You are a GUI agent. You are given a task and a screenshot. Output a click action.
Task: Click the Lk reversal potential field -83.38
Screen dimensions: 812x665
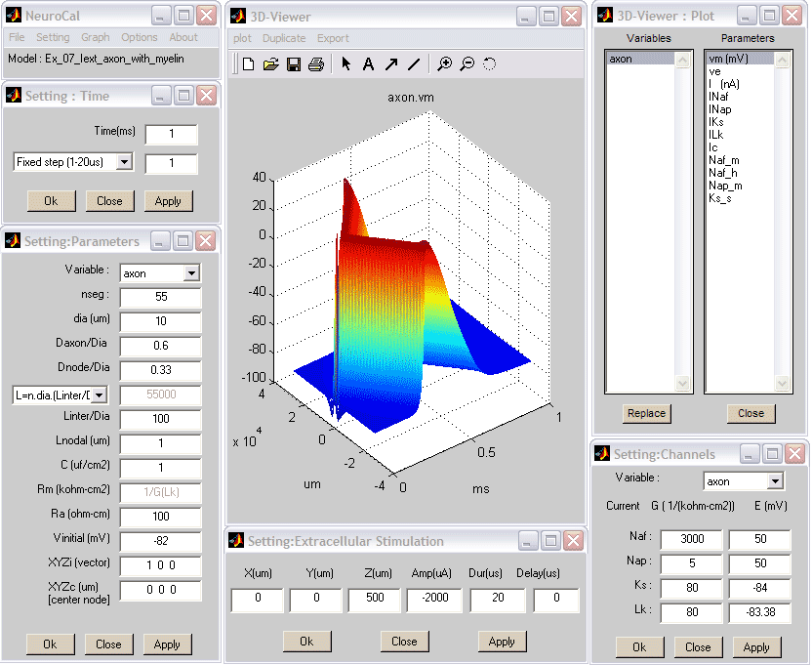click(759, 612)
